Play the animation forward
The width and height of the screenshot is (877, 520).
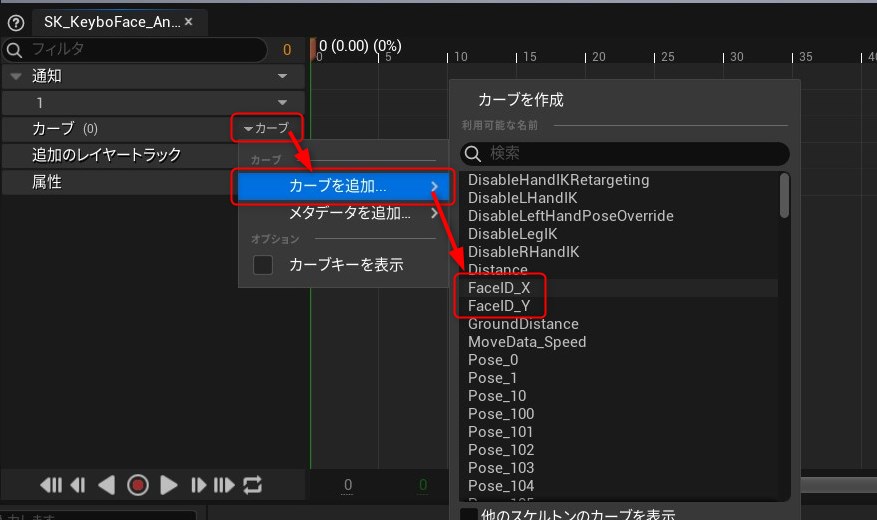tap(168, 485)
